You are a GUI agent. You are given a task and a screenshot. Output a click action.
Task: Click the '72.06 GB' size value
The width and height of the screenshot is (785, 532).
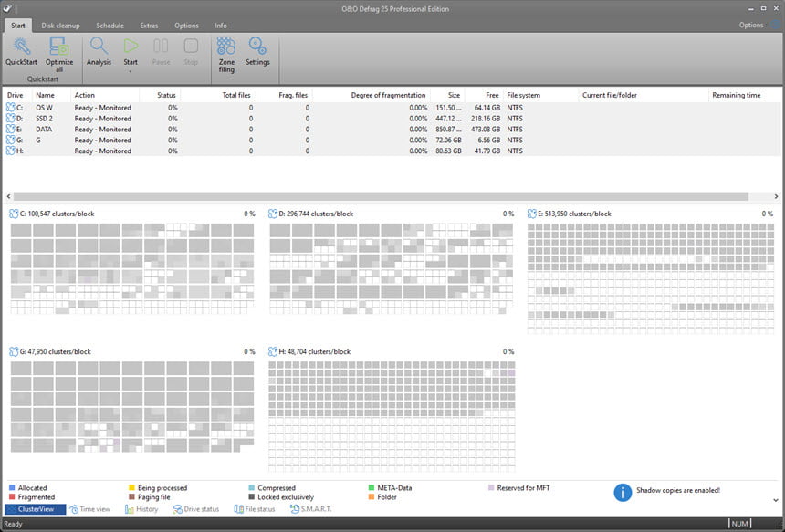(448, 141)
